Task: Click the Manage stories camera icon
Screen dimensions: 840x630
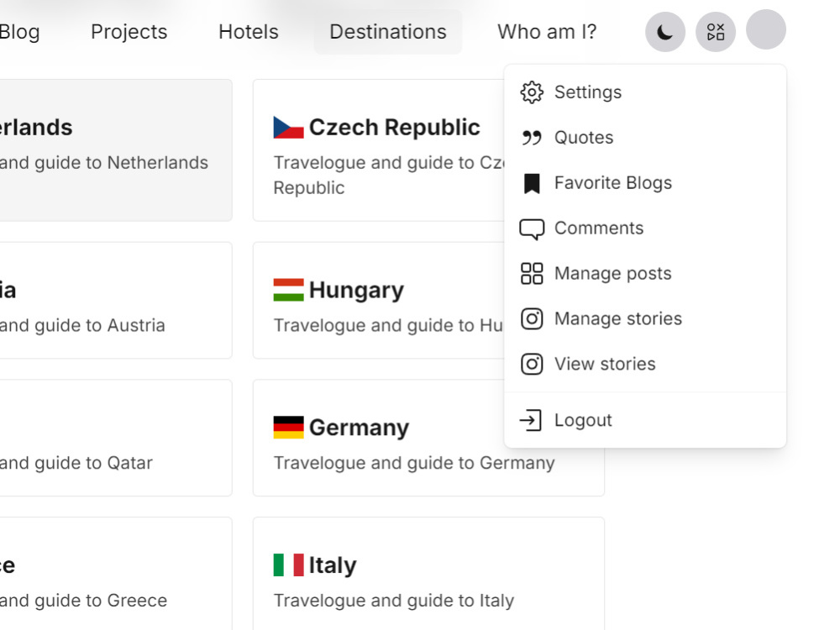Action: [532, 318]
